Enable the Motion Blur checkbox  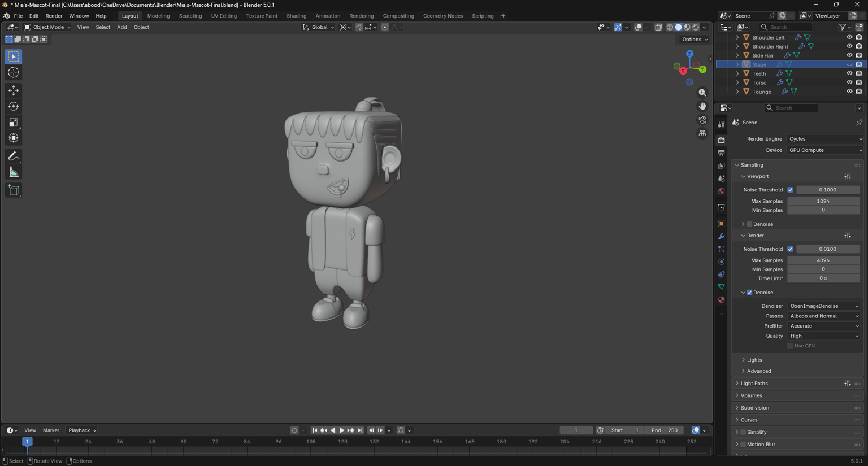[x=743, y=445]
